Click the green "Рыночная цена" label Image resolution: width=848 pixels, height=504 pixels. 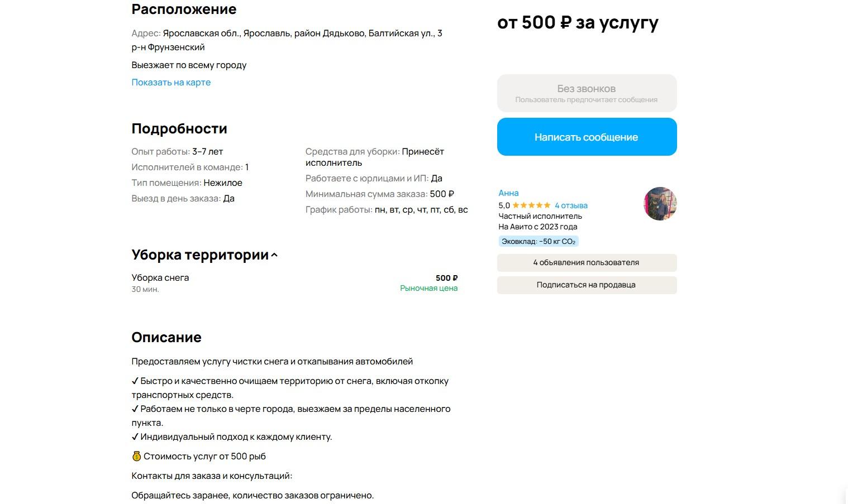[428, 289]
